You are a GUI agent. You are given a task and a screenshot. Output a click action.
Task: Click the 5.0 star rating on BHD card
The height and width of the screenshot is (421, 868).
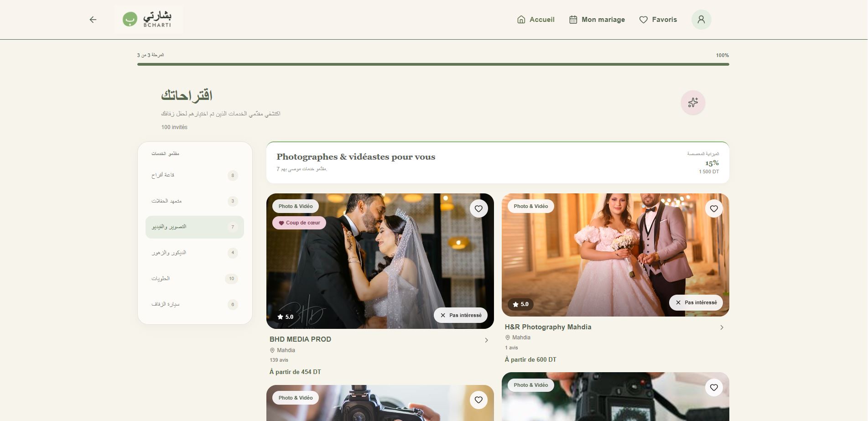pyautogui.click(x=286, y=317)
